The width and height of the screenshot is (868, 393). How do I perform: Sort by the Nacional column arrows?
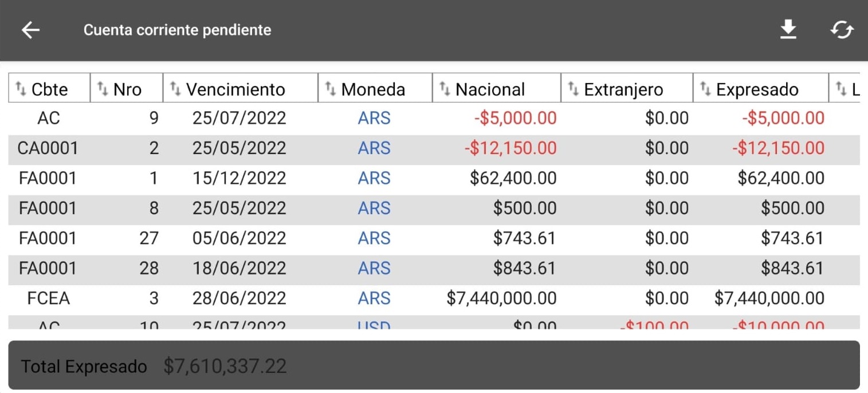click(x=445, y=89)
